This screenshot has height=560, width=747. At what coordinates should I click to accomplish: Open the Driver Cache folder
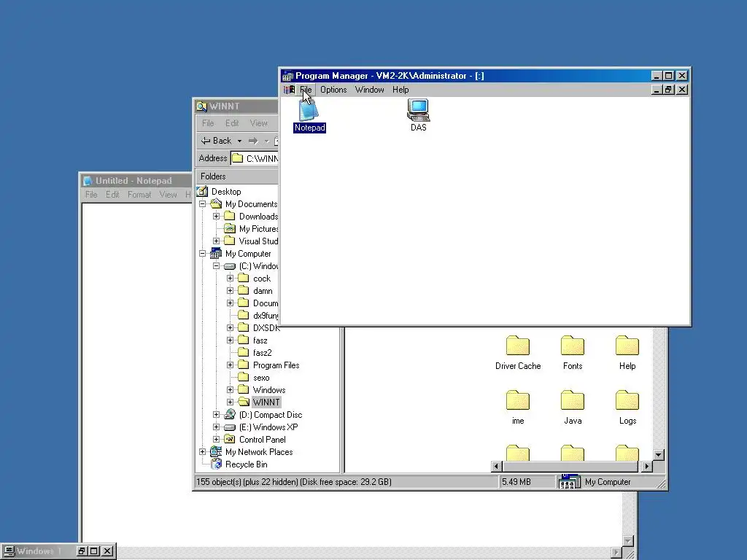tap(518, 353)
